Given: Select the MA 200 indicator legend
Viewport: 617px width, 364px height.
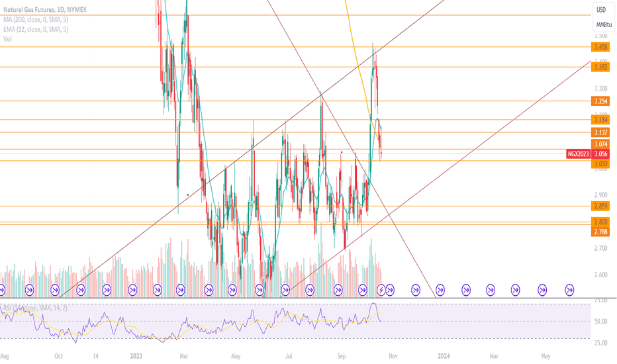Looking at the screenshot, I should 35,19.
